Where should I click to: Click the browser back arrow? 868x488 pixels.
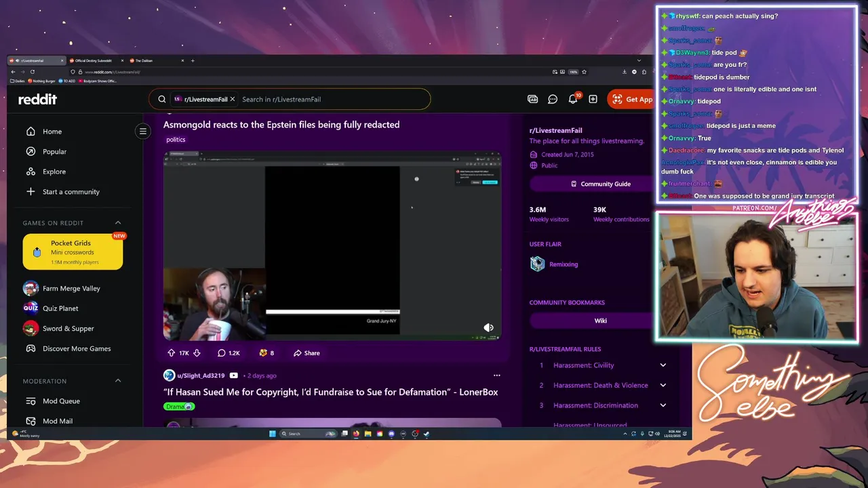coord(13,72)
